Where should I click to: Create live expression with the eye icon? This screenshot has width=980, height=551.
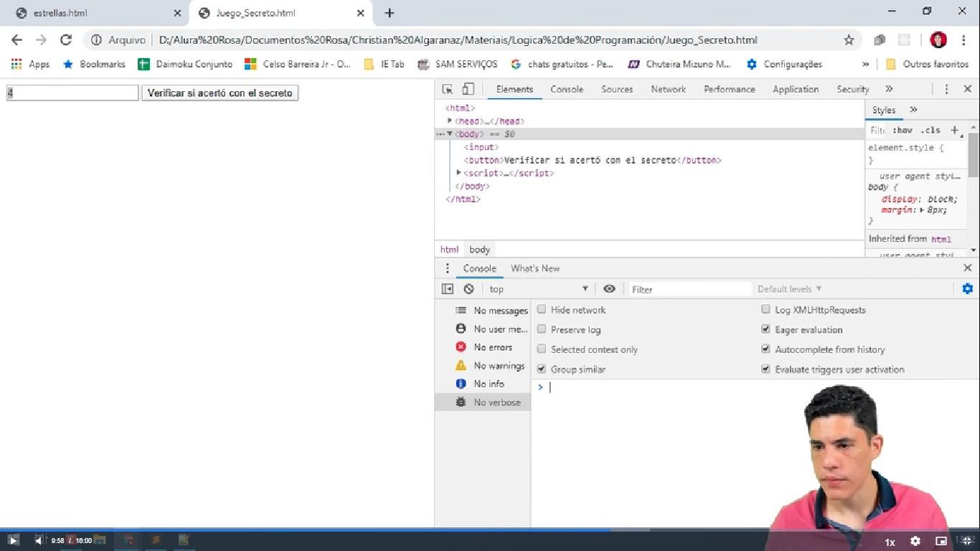(609, 288)
